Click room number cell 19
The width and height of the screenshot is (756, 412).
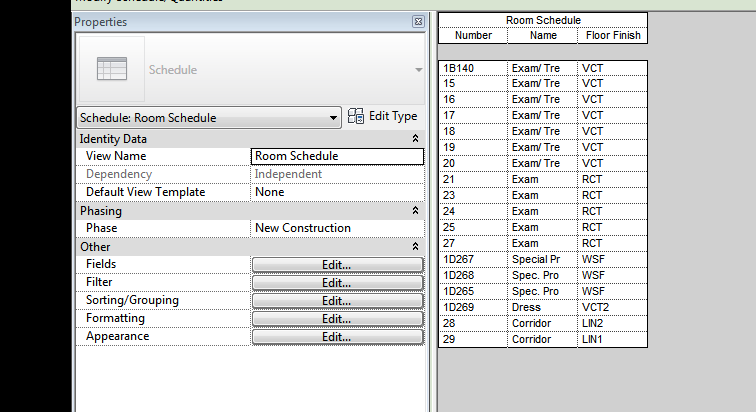click(473, 147)
